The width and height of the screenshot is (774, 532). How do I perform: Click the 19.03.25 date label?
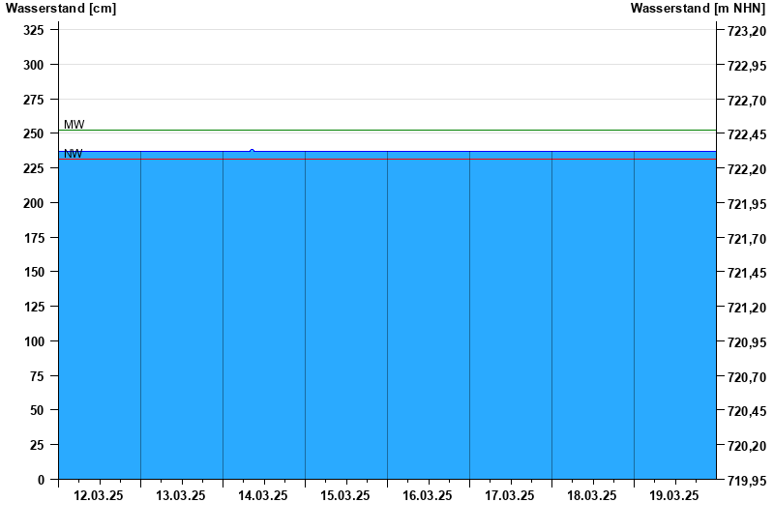coord(673,495)
